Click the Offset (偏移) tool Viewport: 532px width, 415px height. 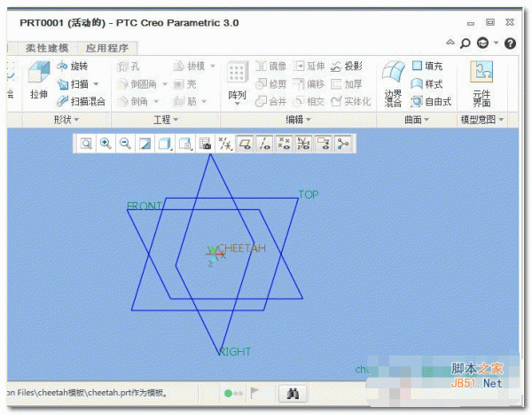pos(309,84)
